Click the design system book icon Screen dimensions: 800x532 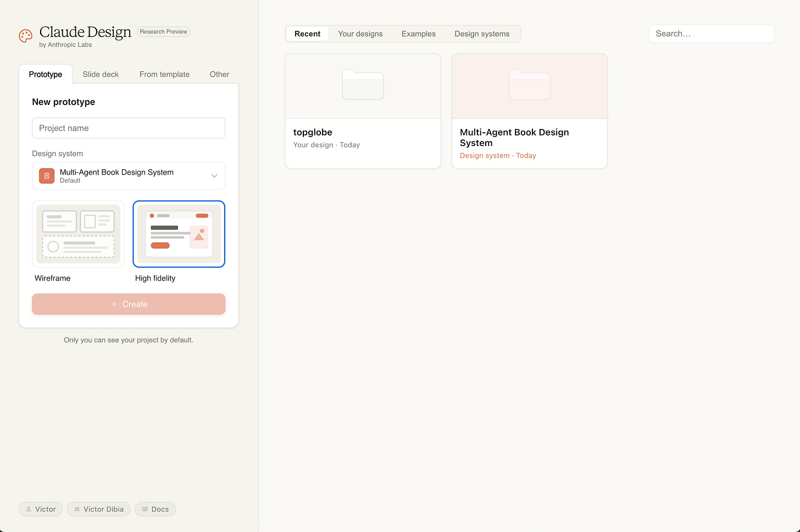point(47,176)
